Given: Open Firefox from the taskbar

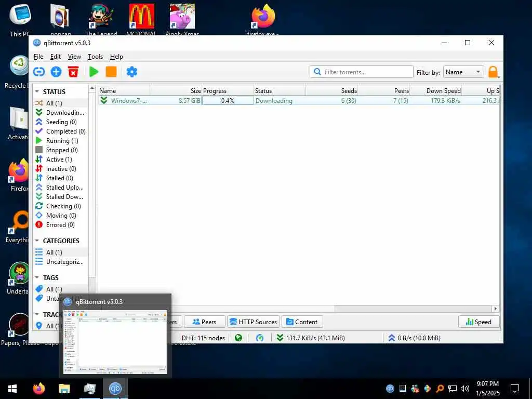Looking at the screenshot, I should click(x=38, y=389).
